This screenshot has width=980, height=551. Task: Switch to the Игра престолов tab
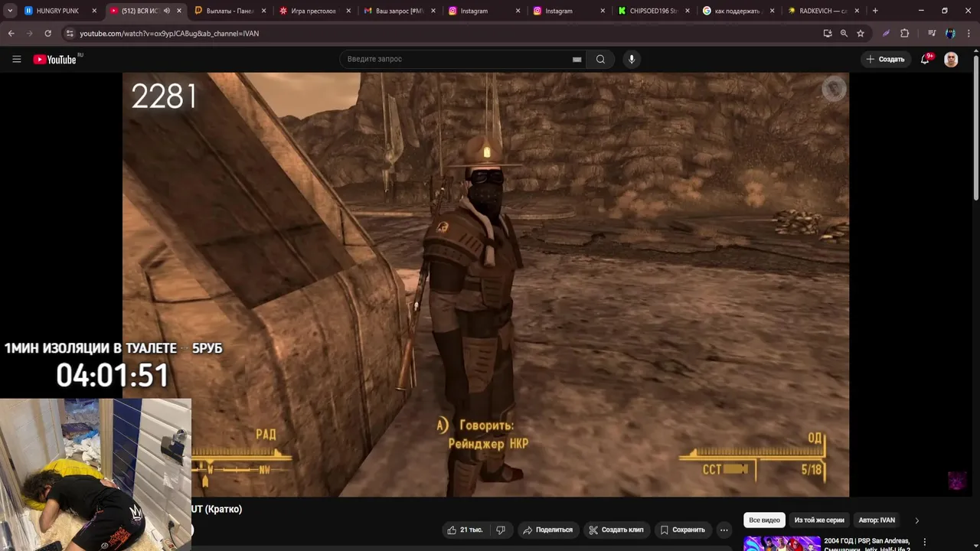click(x=314, y=11)
